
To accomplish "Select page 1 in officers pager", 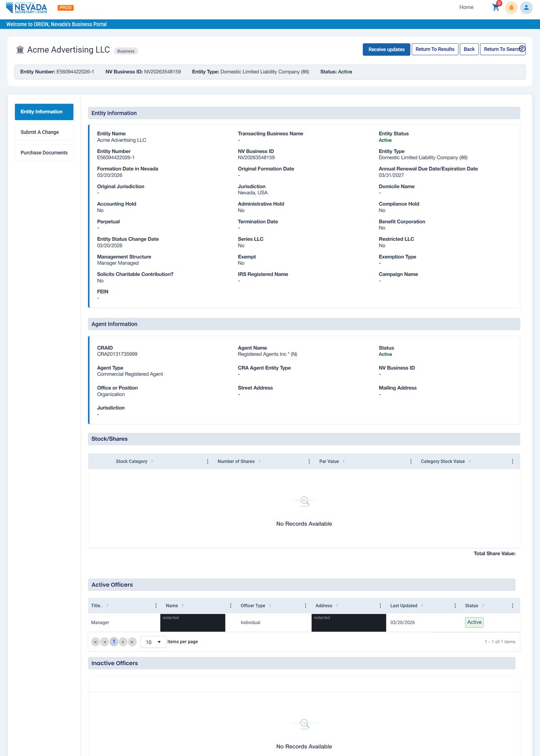I will tap(114, 642).
